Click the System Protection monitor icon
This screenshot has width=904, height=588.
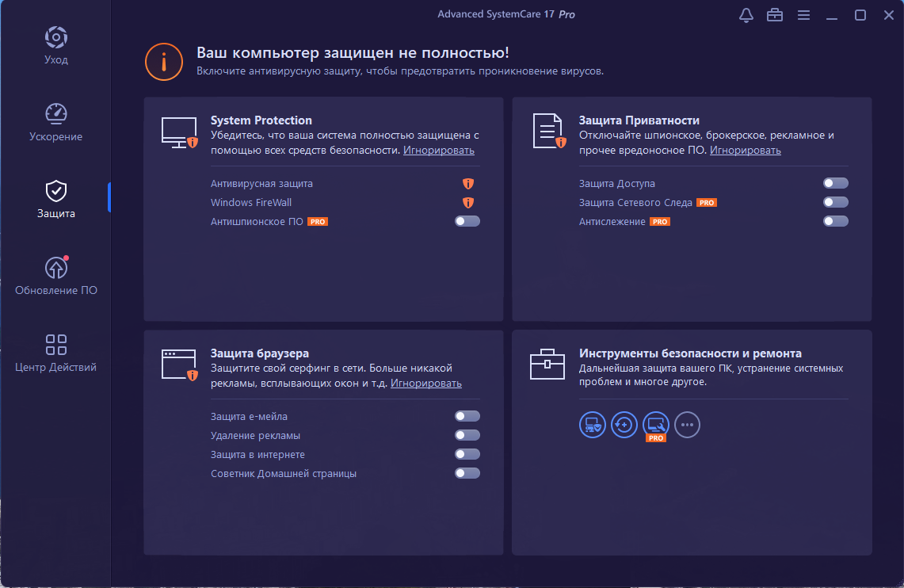[x=180, y=133]
